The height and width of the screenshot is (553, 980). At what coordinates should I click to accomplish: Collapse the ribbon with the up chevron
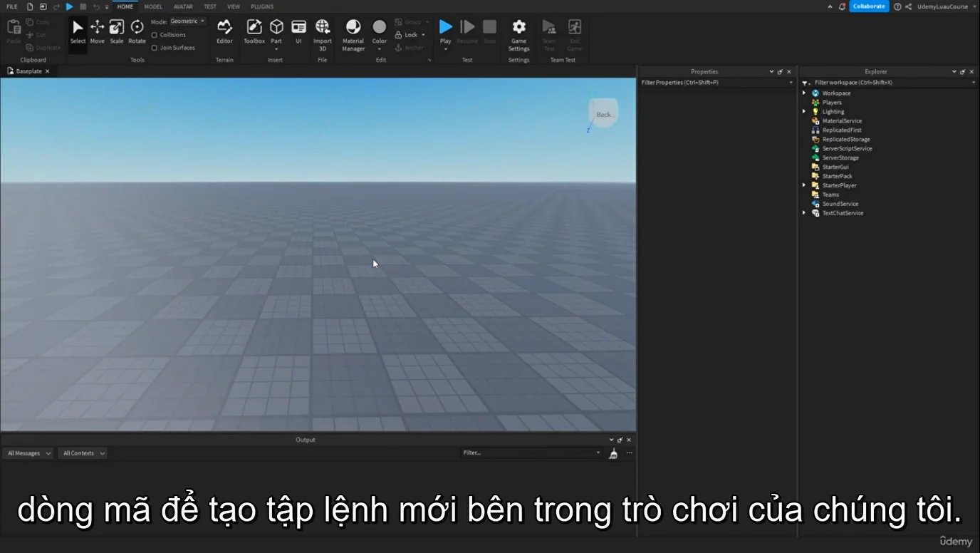coord(830,6)
